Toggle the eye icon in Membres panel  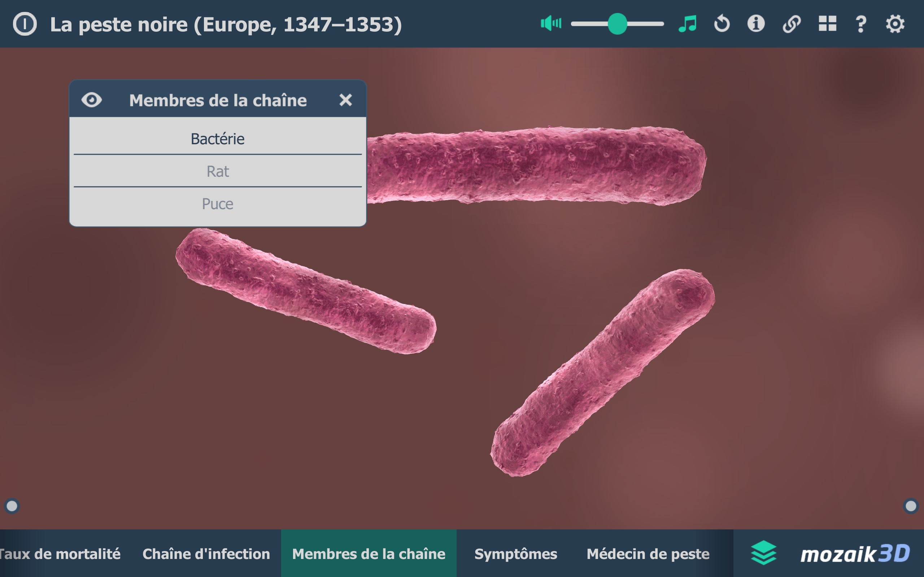92,100
